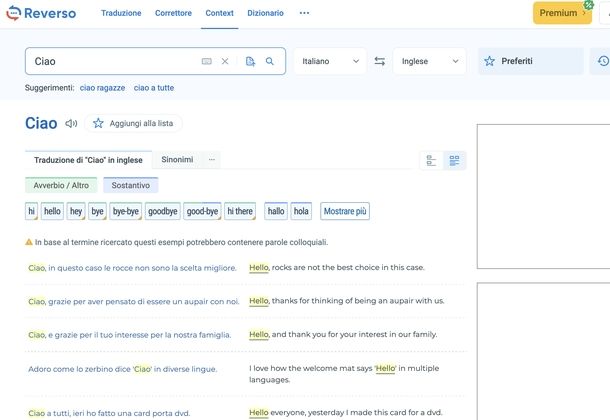Switch to side-by-side view layout
This screenshot has width=610, height=420.
click(454, 160)
